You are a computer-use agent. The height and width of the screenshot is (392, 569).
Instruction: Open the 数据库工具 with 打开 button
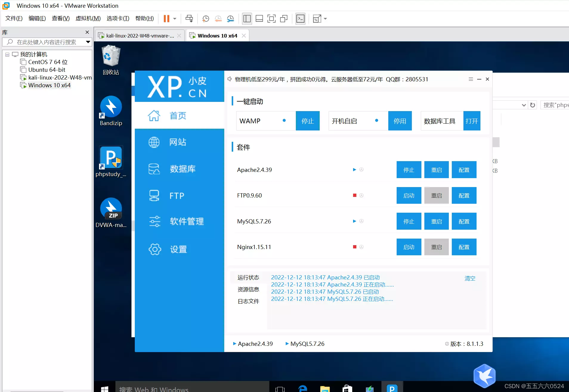coord(472,121)
